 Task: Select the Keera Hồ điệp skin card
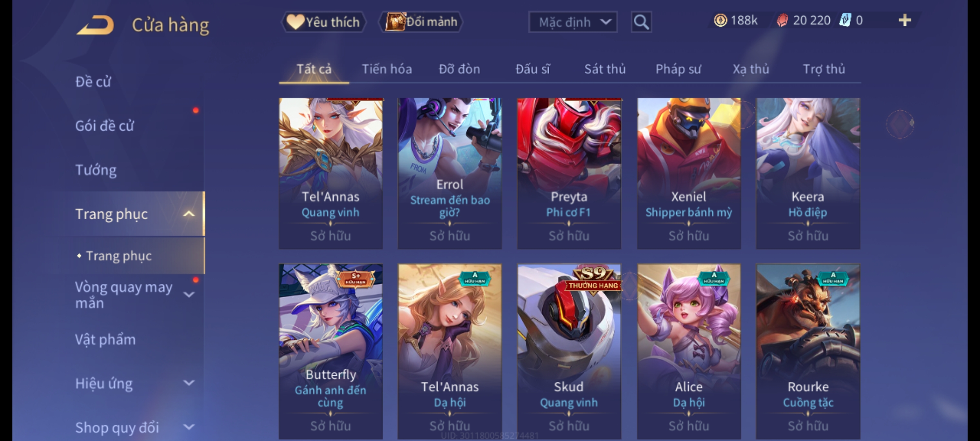[808, 173]
